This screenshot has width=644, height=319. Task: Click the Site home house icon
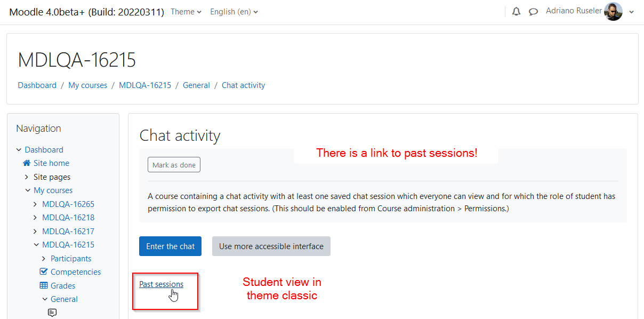(x=27, y=163)
